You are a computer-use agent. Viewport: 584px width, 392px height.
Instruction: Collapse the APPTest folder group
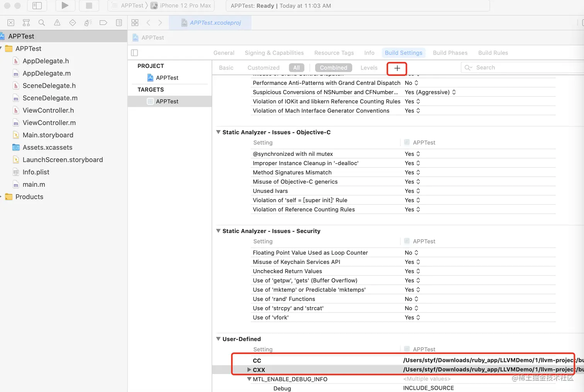[x=1, y=48]
